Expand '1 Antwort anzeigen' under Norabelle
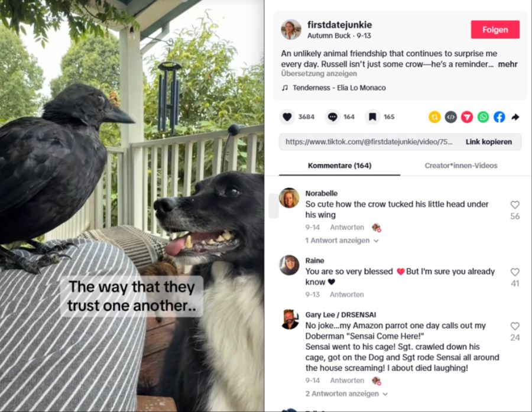 (x=342, y=241)
